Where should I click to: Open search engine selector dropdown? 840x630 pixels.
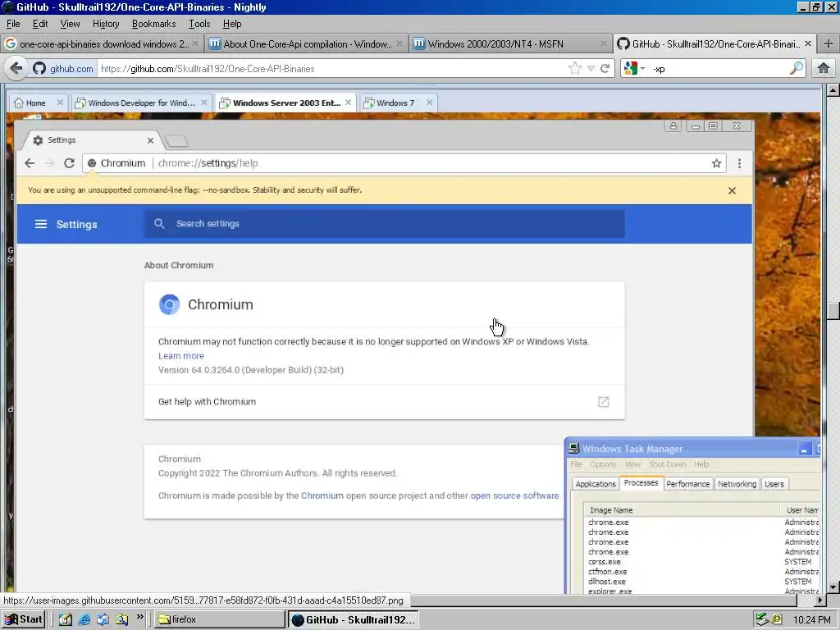635,69
